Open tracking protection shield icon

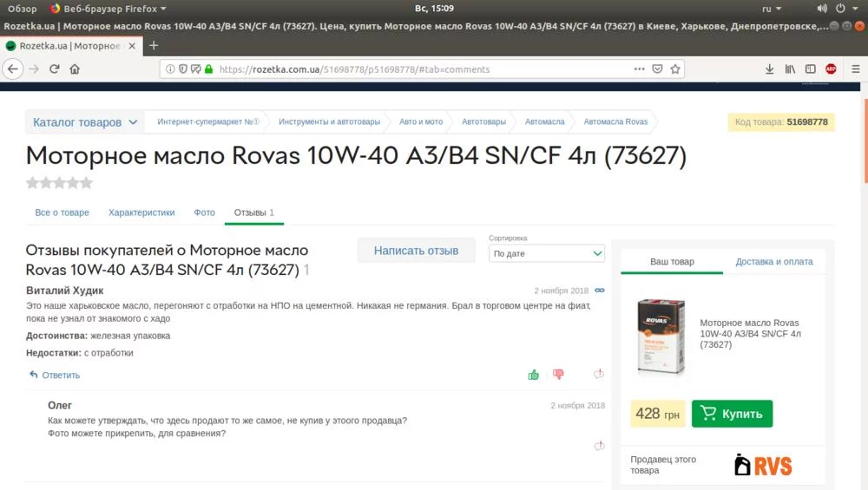[182, 69]
